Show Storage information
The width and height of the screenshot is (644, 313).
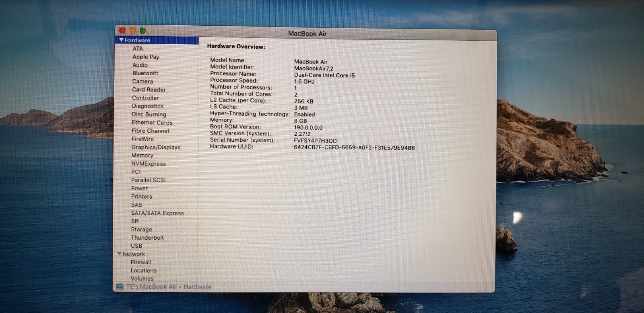(x=141, y=229)
